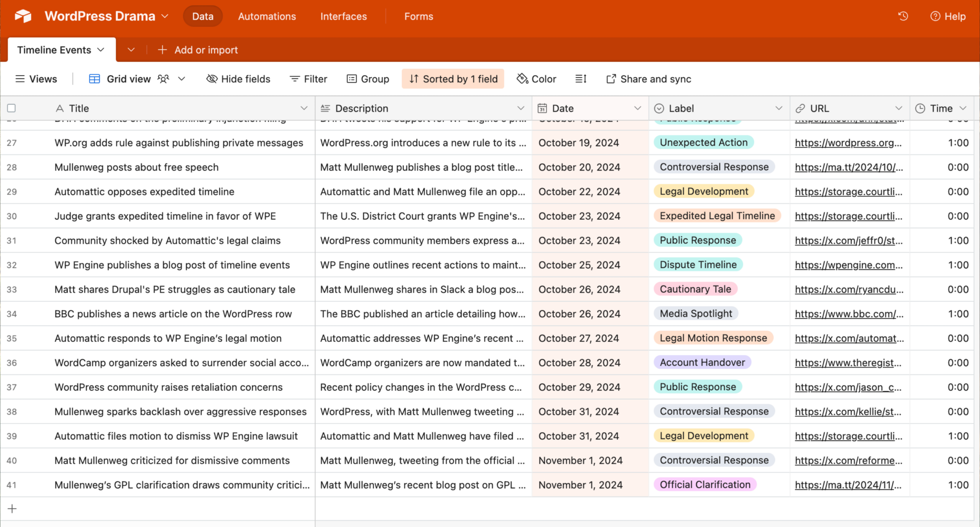
Task: Switch to the Interfaces tab
Action: 344,16
